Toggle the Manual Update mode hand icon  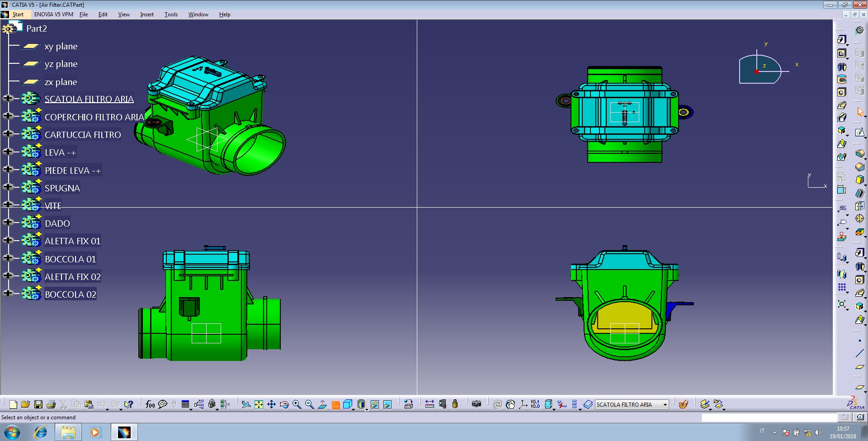coord(510,404)
